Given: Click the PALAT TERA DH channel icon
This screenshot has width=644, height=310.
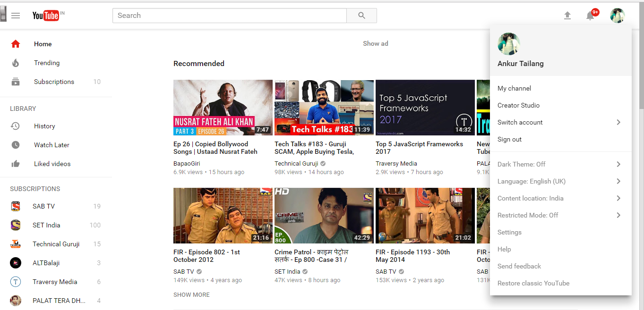Looking at the screenshot, I should pos(16,301).
